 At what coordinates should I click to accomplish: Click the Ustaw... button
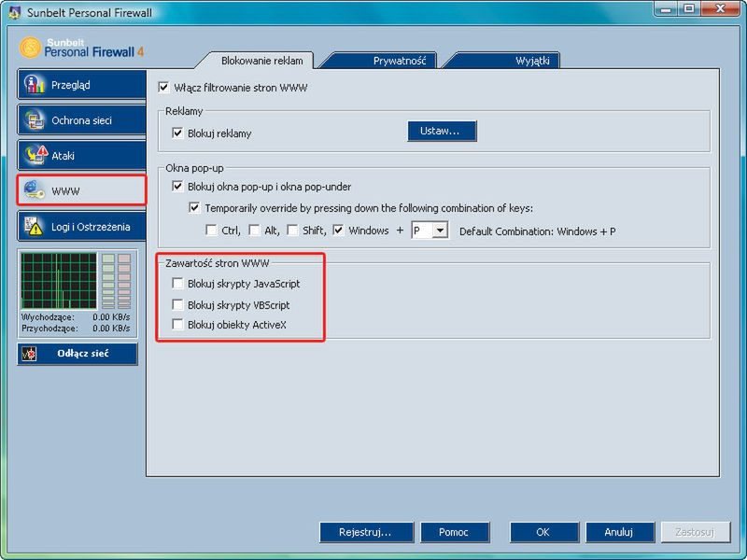coord(442,131)
